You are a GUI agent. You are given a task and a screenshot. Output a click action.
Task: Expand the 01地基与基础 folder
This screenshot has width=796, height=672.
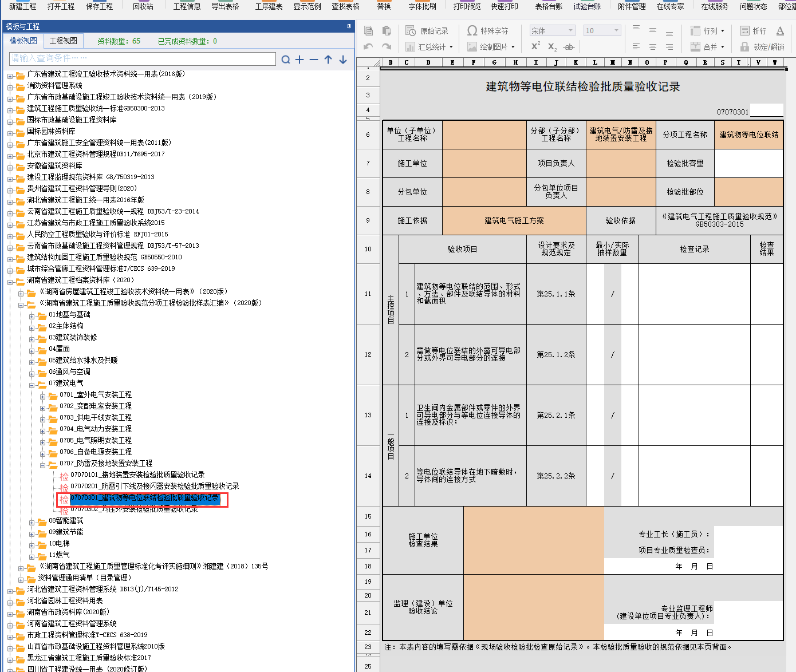(x=32, y=316)
